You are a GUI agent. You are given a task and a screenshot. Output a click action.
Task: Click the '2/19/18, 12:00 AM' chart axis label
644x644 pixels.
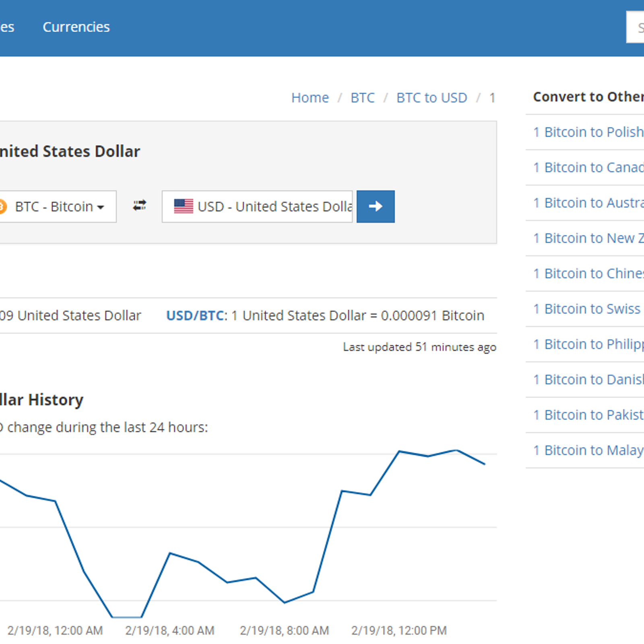tap(55, 630)
